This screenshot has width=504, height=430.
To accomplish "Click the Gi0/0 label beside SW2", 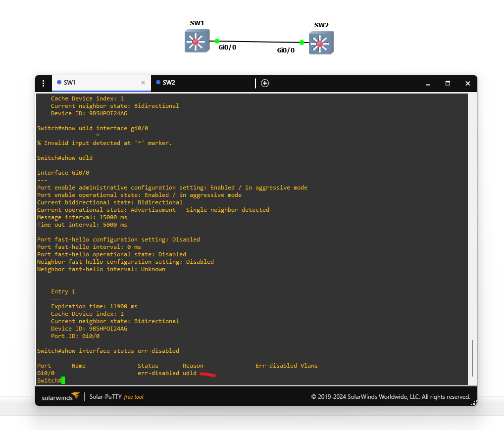I will pyautogui.click(x=286, y=50).
